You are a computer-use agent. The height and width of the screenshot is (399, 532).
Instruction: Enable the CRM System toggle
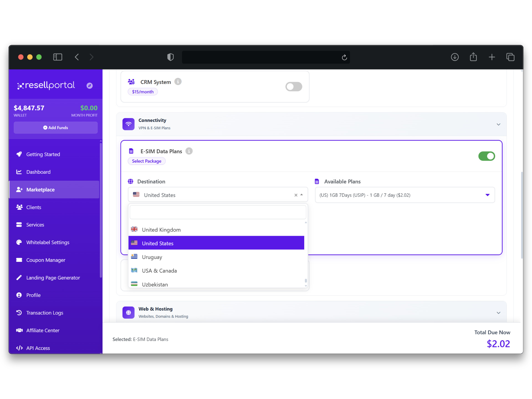(x=293, y=87)
